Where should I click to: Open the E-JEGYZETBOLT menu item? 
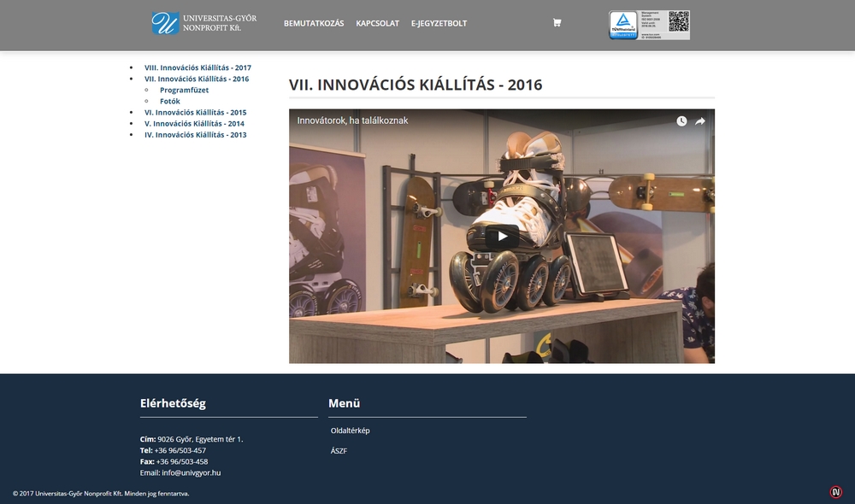(x=439, y=23)
